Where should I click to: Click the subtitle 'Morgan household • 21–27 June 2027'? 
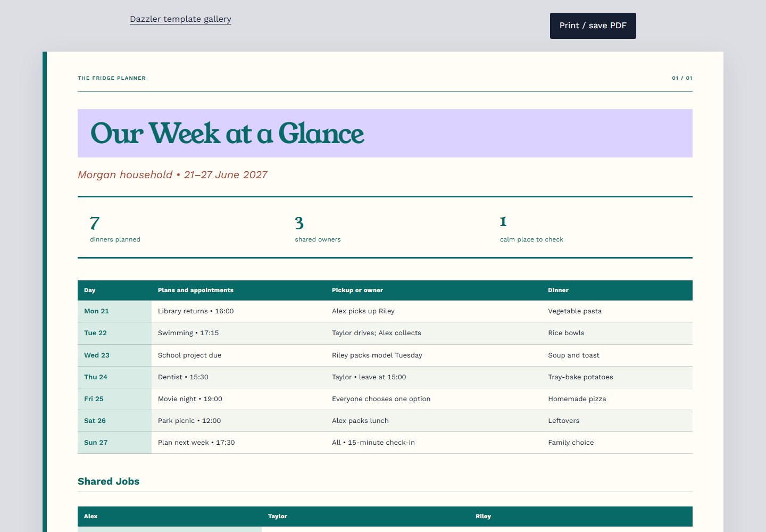pyautogui.click(x=172, y=174)
